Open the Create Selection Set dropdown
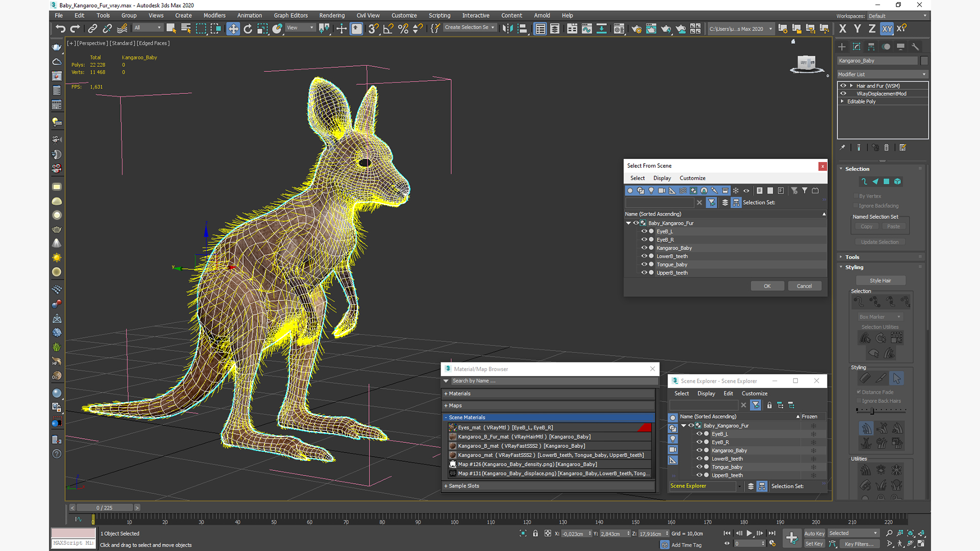Image resolution: width=980 pixels, height=551 pixels. coord(470,28)
